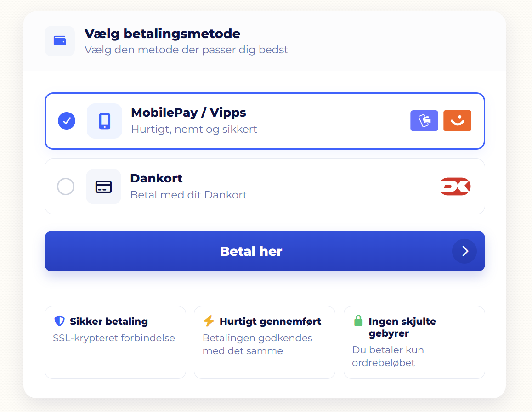
Task: Choose the Dankort payment option card
Action: (265, 186)
